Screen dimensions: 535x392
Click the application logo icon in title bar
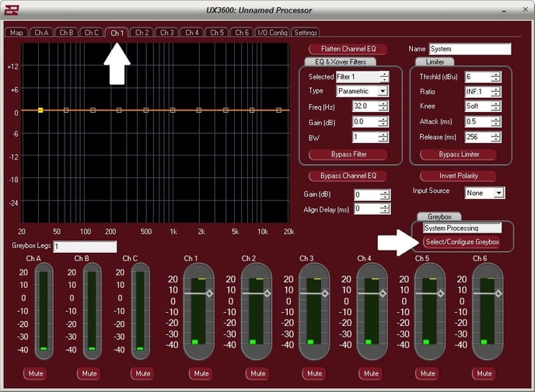tap(11, 10)
